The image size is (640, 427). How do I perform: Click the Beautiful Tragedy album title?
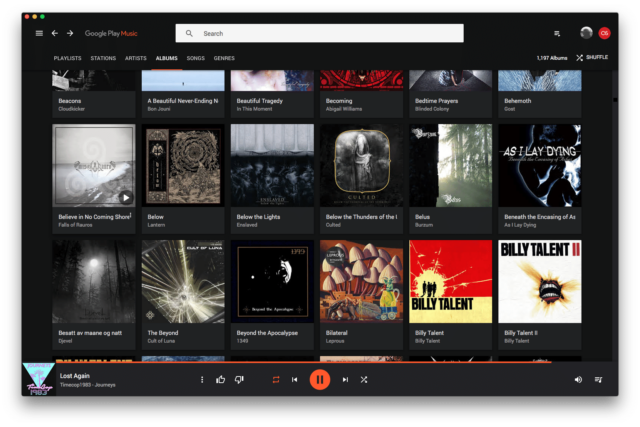[260, 101]
